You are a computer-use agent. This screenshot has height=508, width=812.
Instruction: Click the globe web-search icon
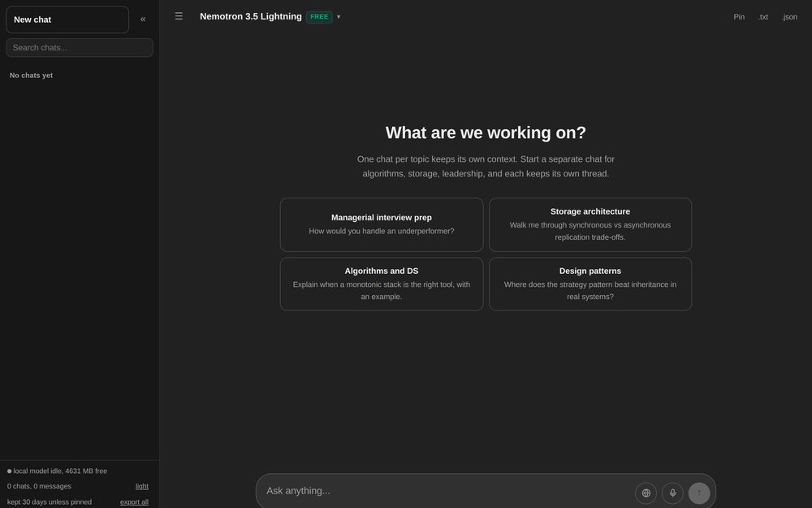coord(646,493)
